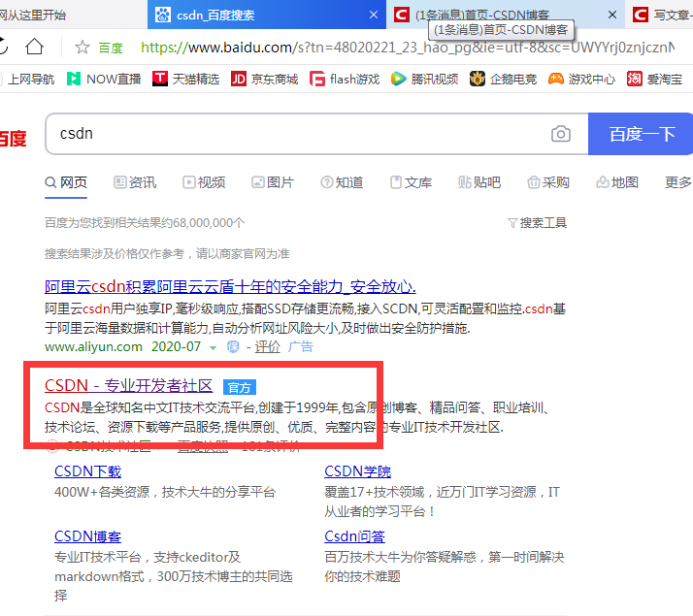Open the 京东商城 bookmark
The image size is (693, 616).
click(x=264, y=79)
